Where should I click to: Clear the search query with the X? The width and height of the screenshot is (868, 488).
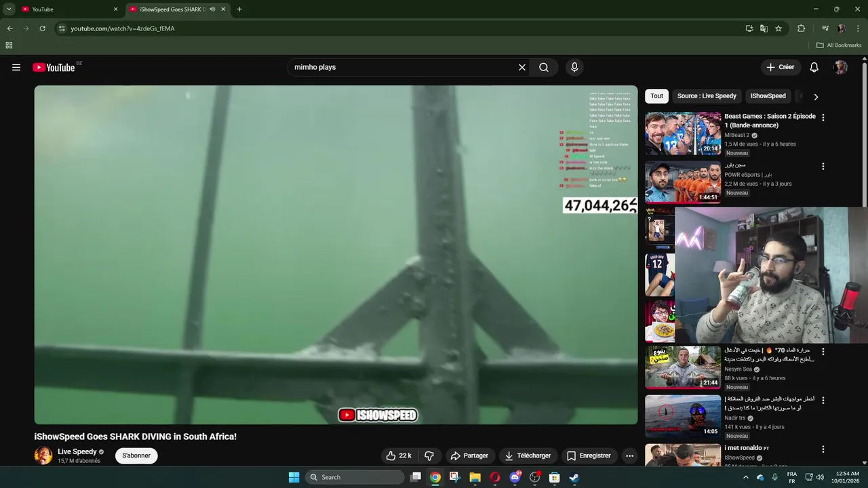click(x=522, y=67)
